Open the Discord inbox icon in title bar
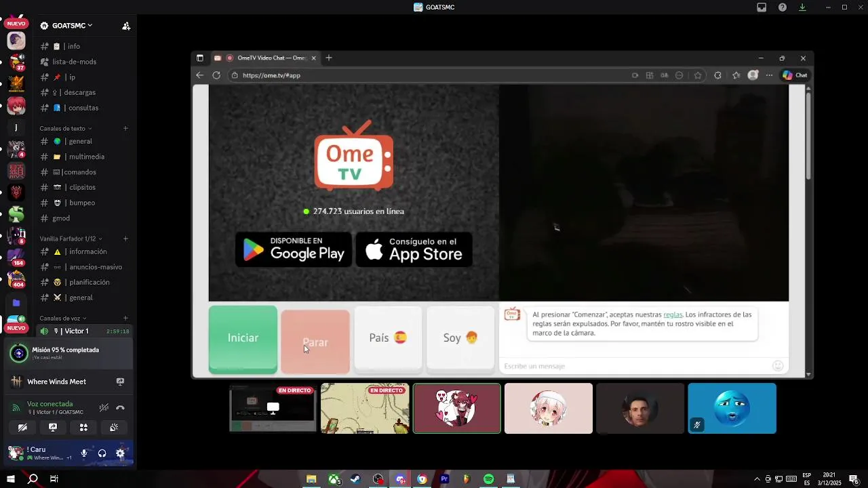Image resolution: width=868 pixels, height=488 pixels. click(x=762, y=7)
